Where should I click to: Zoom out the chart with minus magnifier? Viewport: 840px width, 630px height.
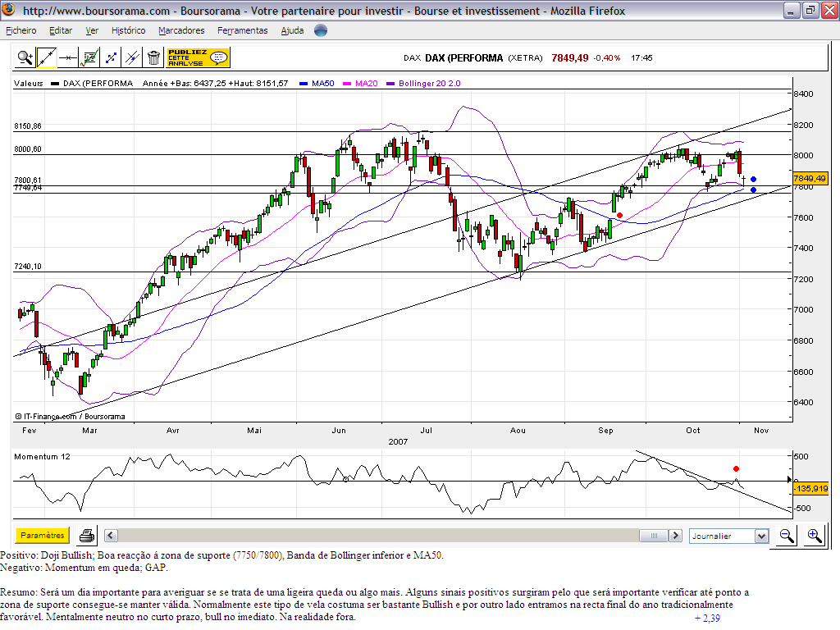[787, 535]
